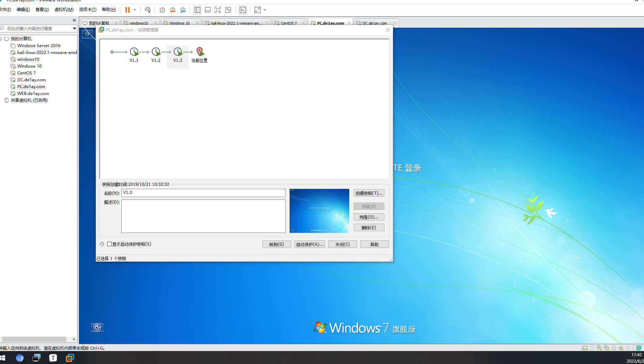Screen dimensions: 644x364
Task: Close the library panel with X icon
Action: [x=74, y=20]
